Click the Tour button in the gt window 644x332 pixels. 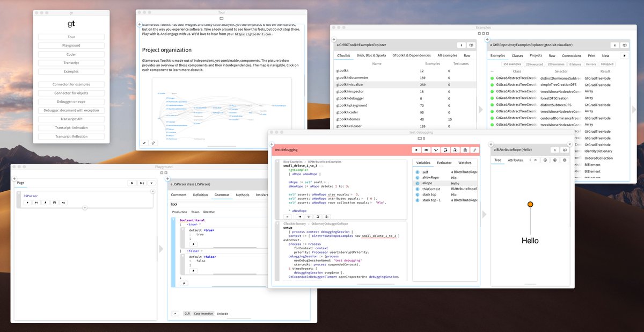pos(71,37)
